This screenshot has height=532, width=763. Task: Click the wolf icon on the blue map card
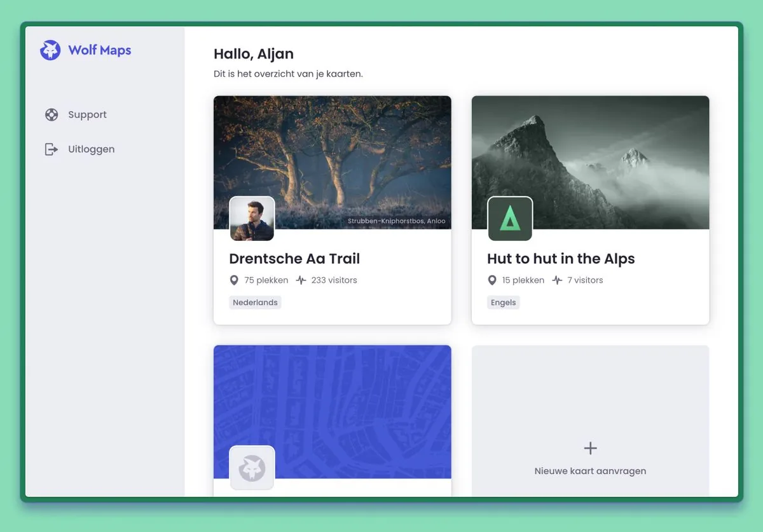point(252,468)
